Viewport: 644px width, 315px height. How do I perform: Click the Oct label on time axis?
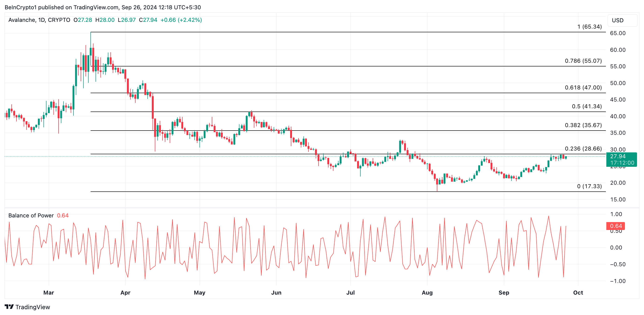click(578, 292)
